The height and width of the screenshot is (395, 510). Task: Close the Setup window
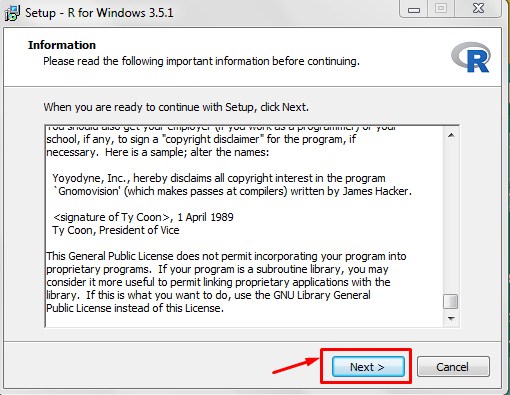tap(478, 9)
